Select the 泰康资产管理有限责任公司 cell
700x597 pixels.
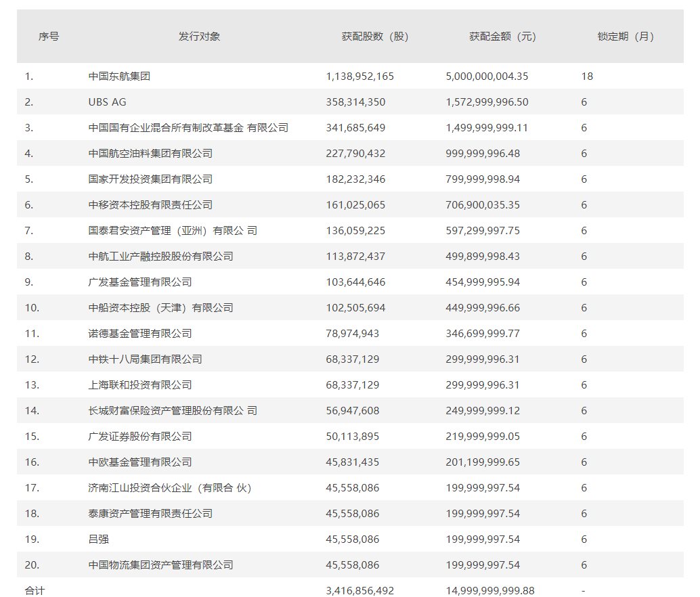coord(150,514)
